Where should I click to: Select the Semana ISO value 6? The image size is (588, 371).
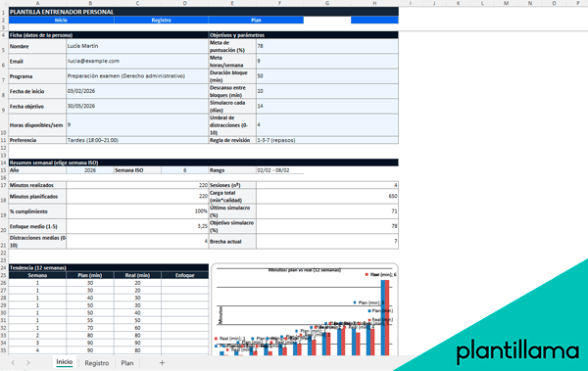[184, 170]
